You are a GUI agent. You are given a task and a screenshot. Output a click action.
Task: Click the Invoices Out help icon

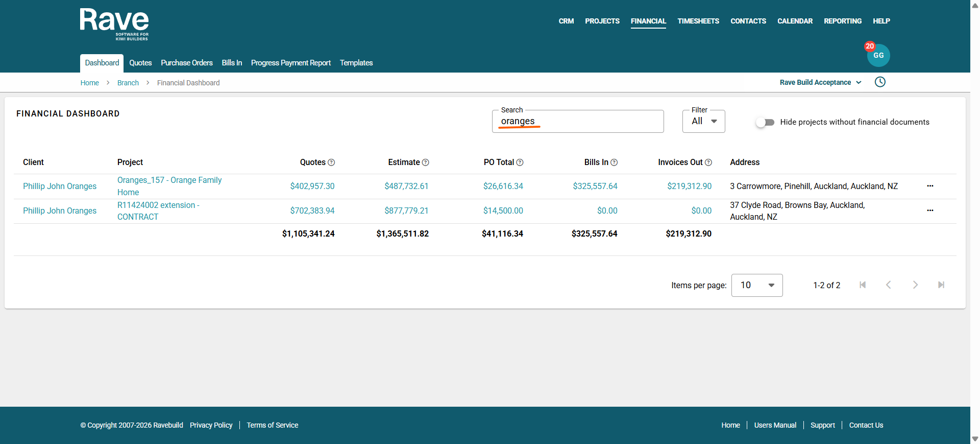point(708,162)
